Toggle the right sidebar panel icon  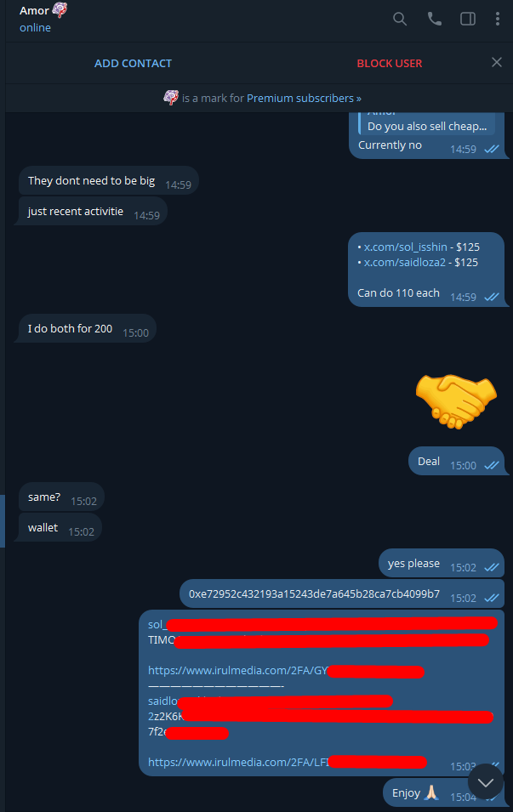[x=468, y=20]
